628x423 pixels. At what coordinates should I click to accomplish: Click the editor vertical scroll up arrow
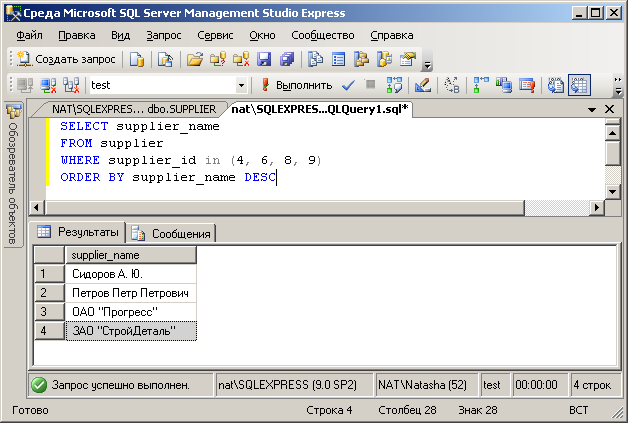613,133
